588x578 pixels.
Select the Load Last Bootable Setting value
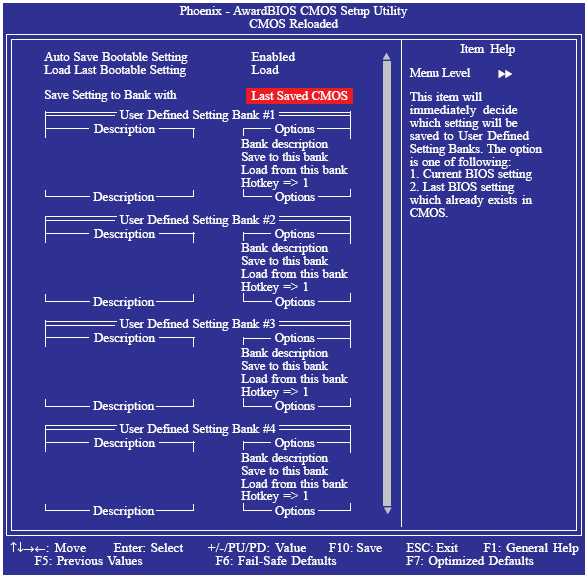click(x=265, y=70)
